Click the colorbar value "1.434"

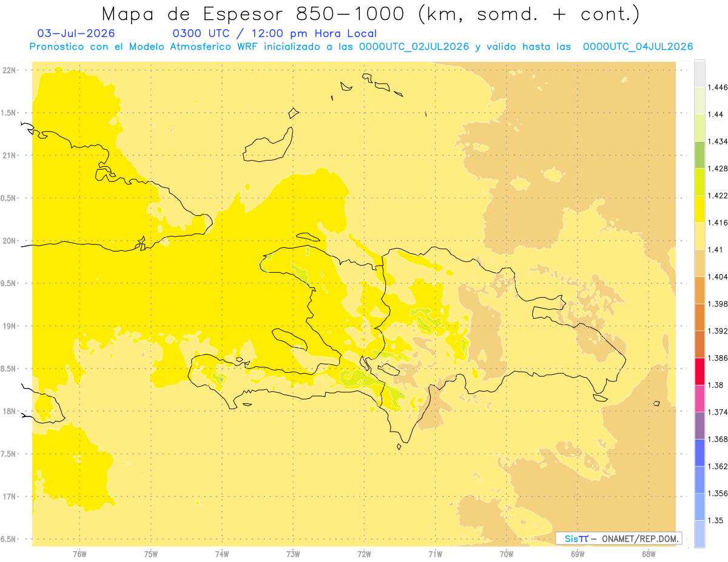(x=718, y=141)
